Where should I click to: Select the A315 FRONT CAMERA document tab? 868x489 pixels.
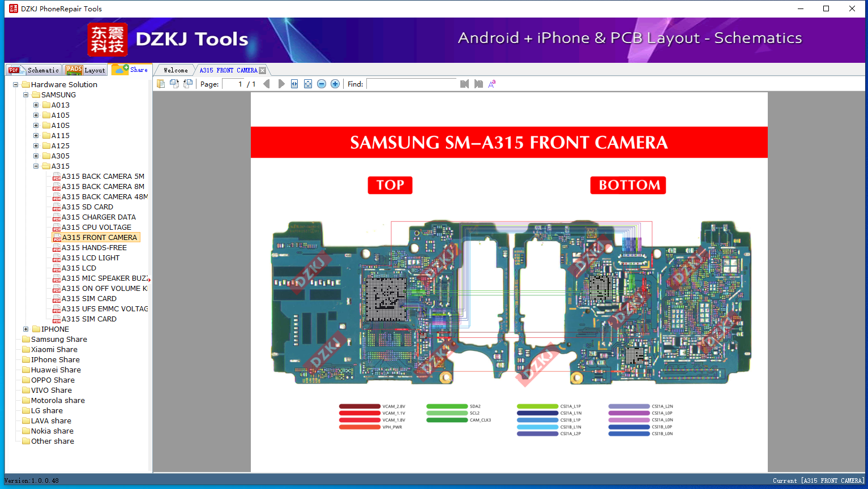coord(228,70)
